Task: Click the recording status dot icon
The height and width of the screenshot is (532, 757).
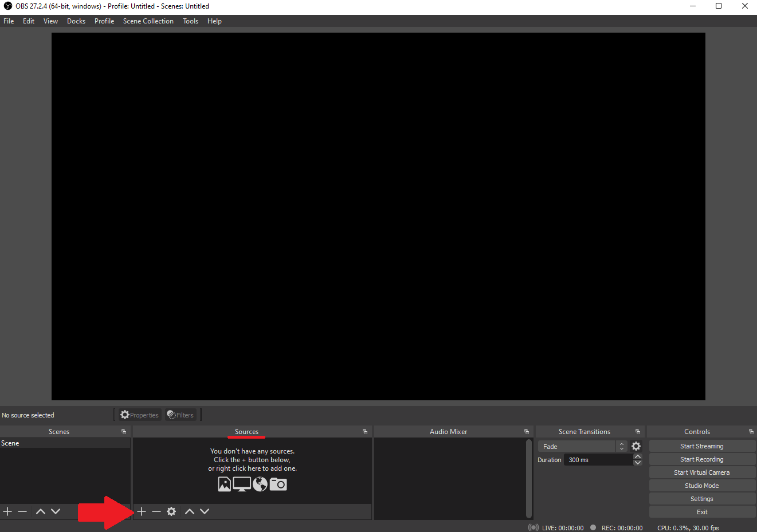Action: click(593, 527)
